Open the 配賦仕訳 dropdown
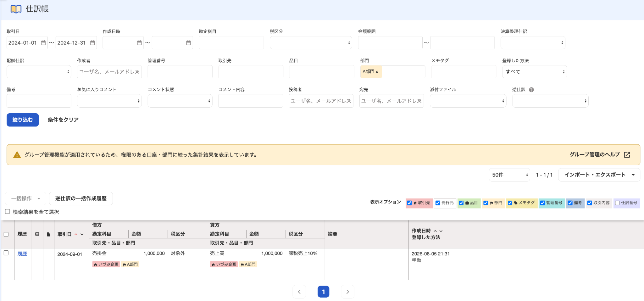The image size is (644, 301). coord(39,72)
